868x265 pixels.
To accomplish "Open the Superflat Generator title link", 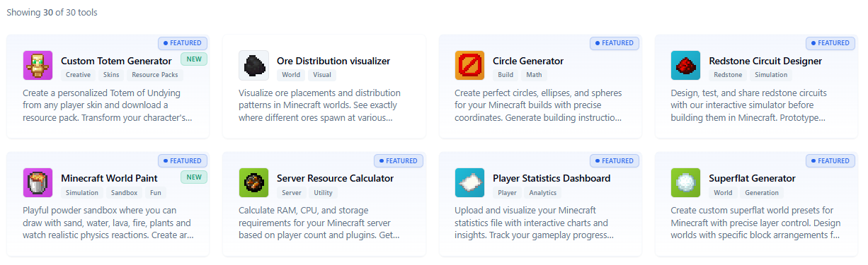I will [753, 178].
